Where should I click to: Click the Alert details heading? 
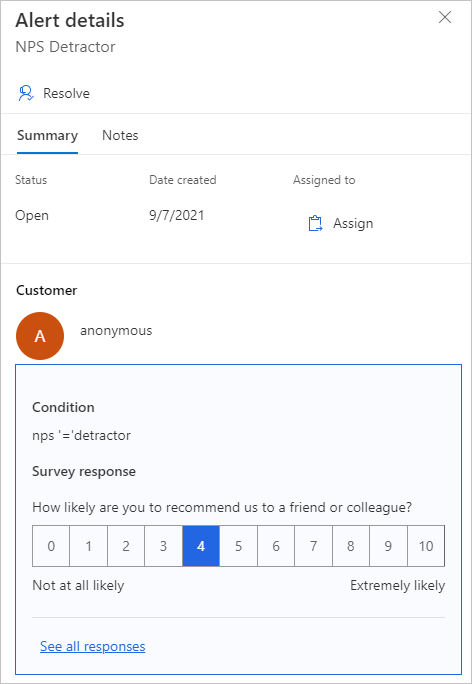(x=70, y=21)
